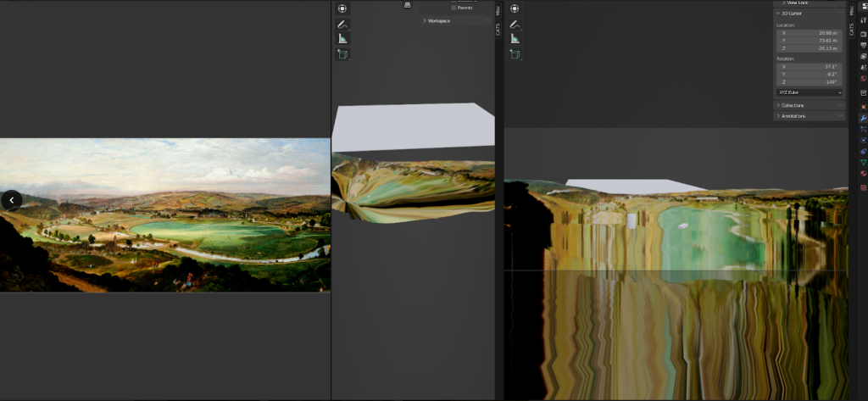The width and height of the screenshot is (868, 401).
Task: Open Physics properties tab
Action: 863,140
